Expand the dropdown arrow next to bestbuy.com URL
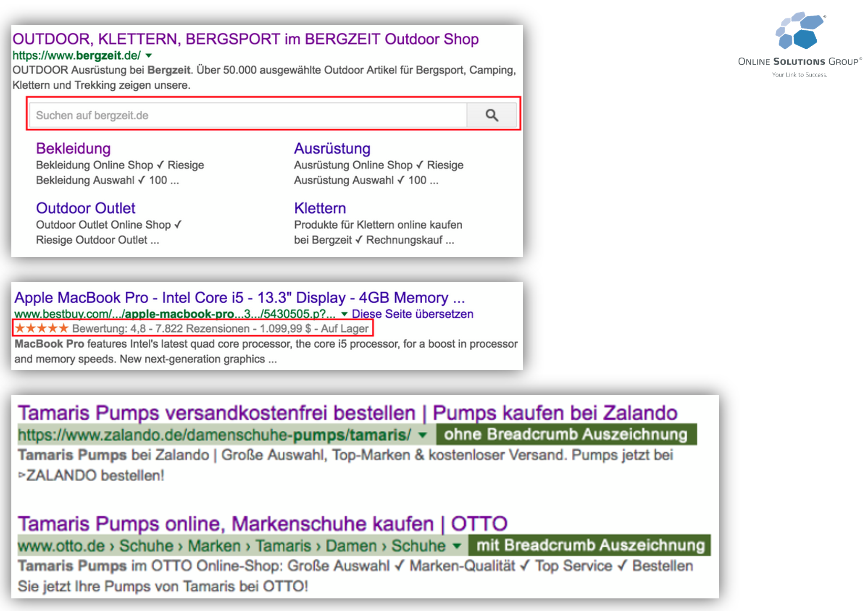The image size is (868, 611). click(x=344, y=314)
